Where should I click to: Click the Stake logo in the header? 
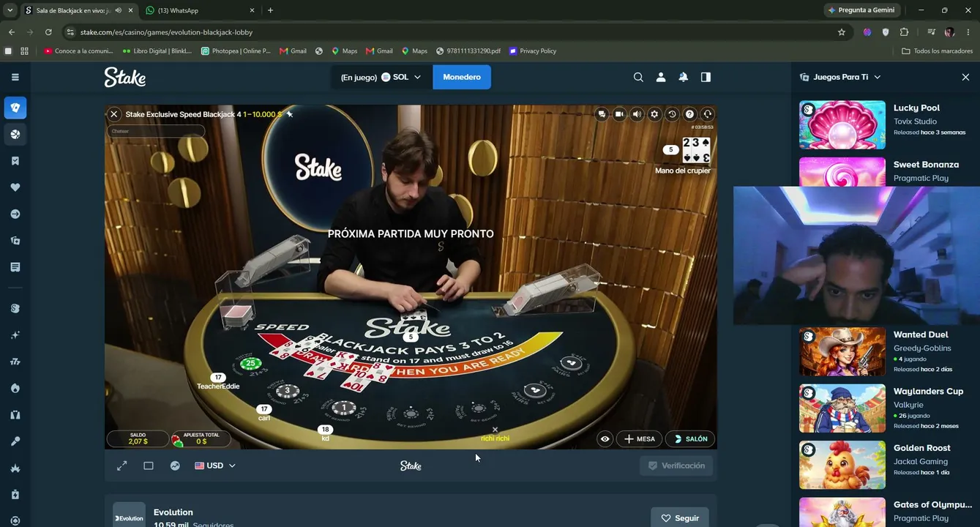(x=124, y=77)
